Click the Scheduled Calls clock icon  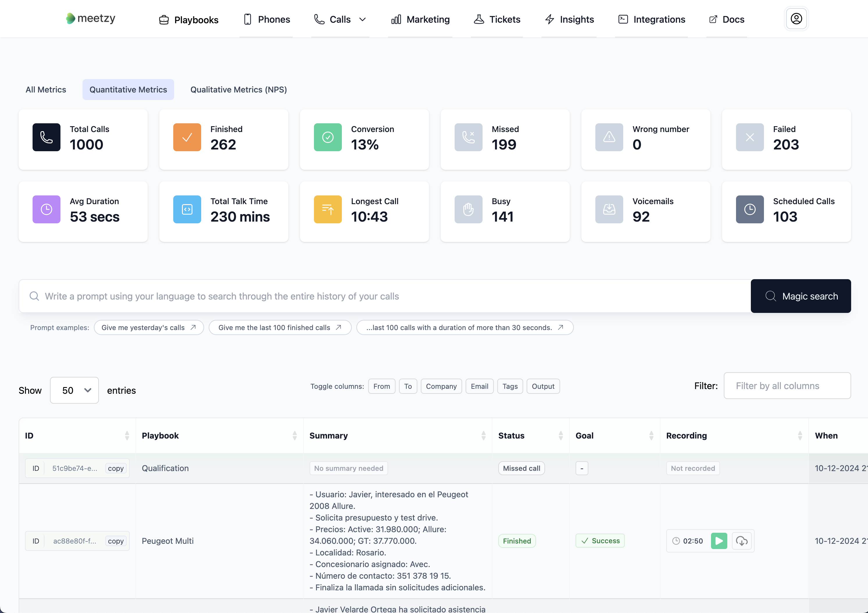[x=750, y=209]
